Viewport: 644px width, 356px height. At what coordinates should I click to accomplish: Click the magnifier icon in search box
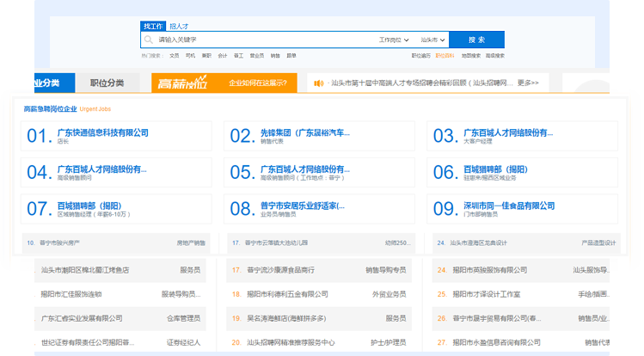[x=149, y=40]
